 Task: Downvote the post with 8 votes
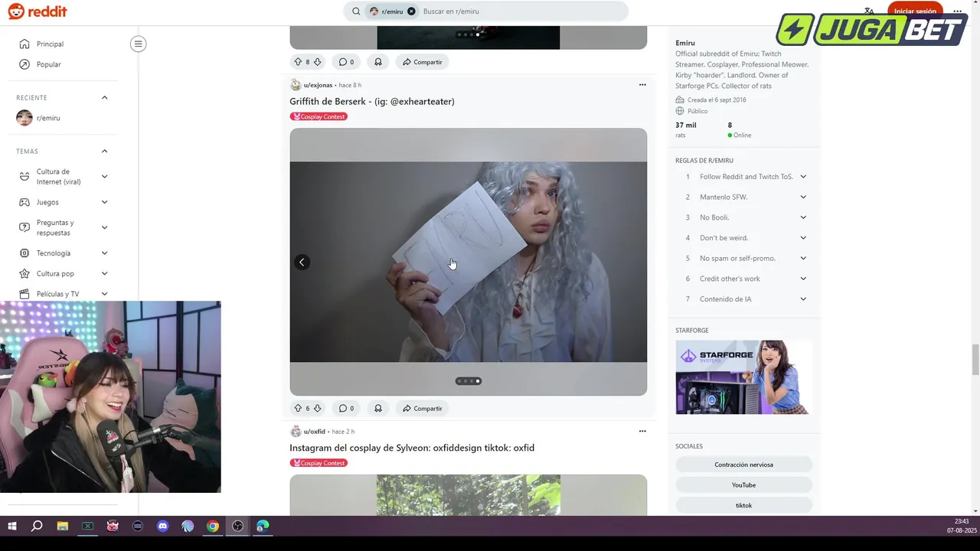pos(318,62)
